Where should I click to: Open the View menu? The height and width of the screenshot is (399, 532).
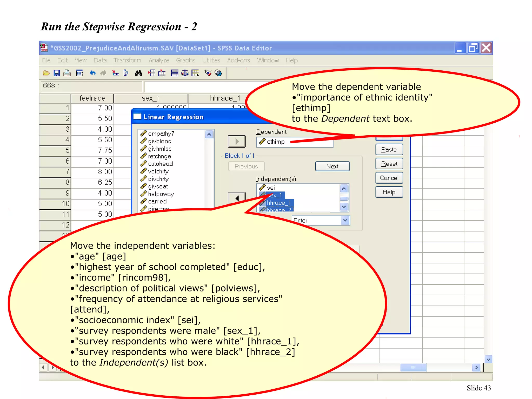(x=81, y=60)
